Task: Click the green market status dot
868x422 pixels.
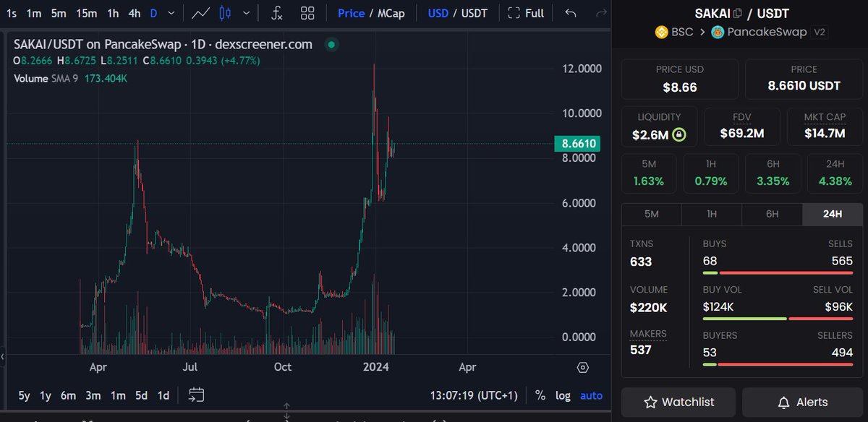Action: [x=331, y=45]
